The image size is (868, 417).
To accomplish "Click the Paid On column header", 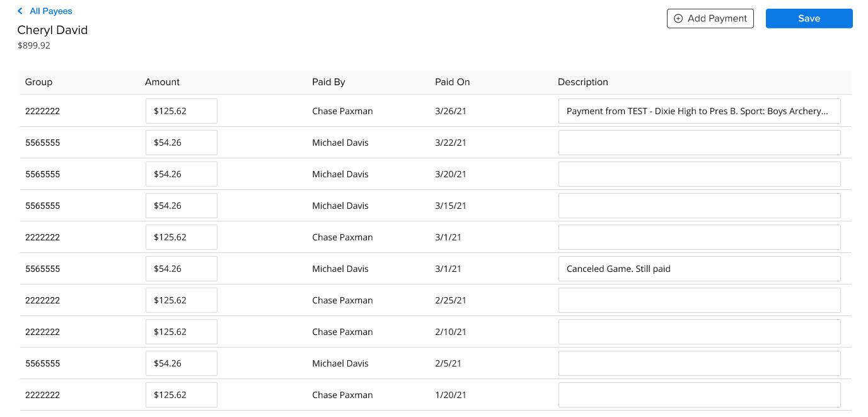I will point(452,82).
